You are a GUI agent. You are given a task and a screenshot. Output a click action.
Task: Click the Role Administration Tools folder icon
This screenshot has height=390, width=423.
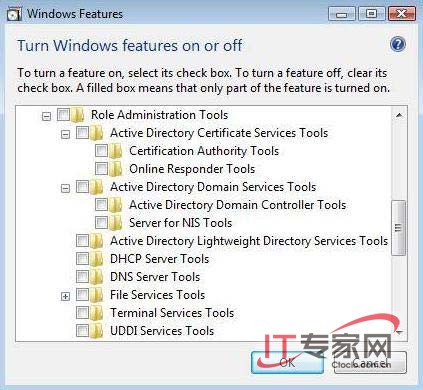coord(78,115)
